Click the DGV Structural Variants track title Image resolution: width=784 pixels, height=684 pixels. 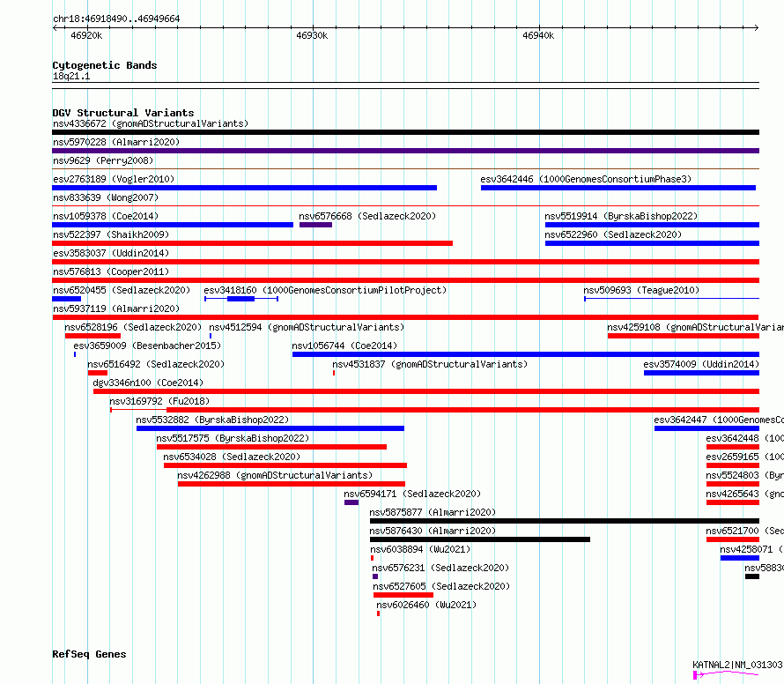[x=123, y=113]
